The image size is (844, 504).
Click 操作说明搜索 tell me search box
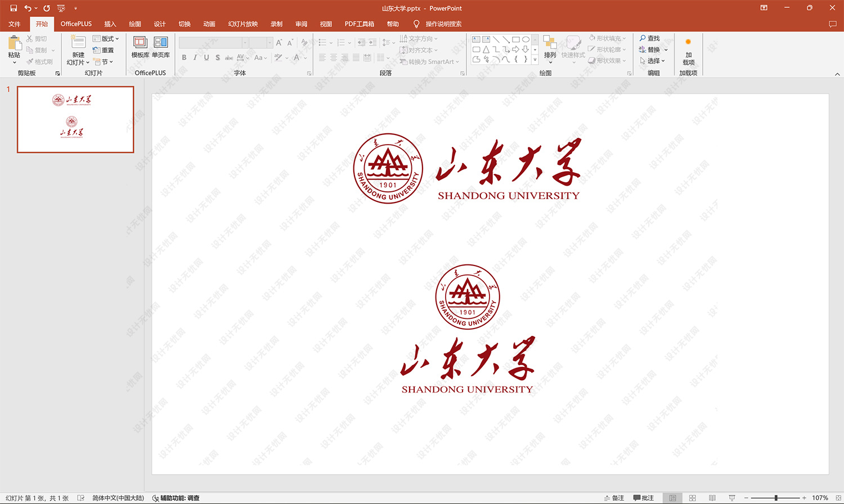pyautogui.click(x=443, y=24)
